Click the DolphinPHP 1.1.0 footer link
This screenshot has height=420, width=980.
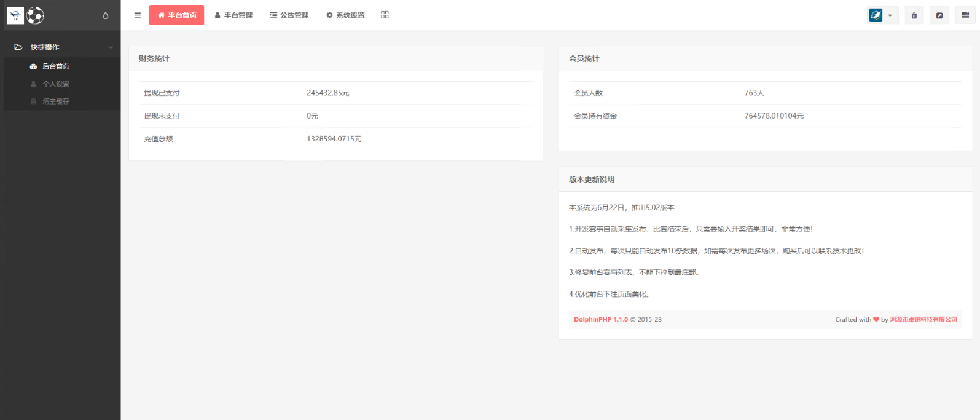pos(600,320)
